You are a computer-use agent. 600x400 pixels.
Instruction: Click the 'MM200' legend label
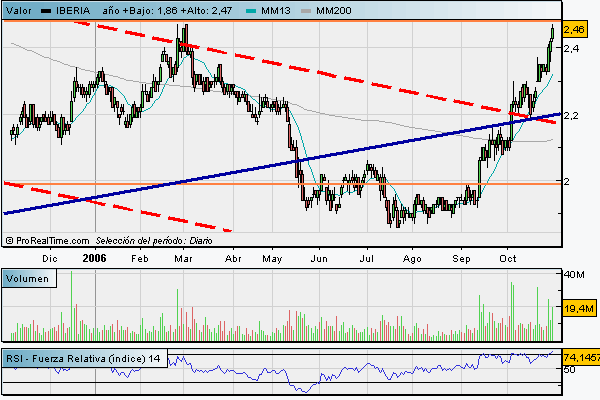pos(334,11)
